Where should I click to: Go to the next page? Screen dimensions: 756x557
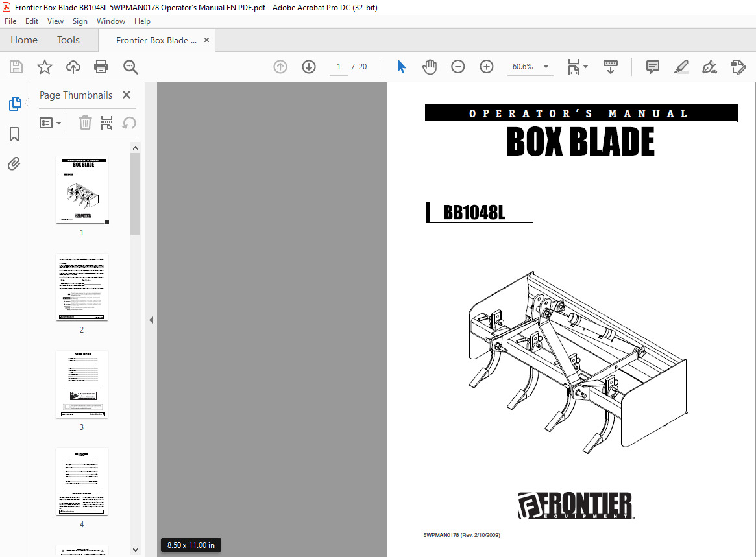click(308, 66)
